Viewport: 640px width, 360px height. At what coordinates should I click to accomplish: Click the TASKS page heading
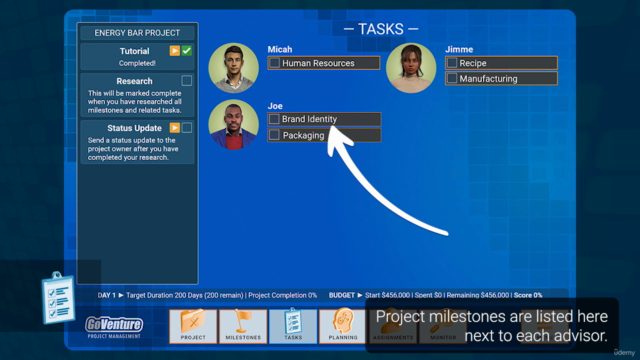coord(381,29)
